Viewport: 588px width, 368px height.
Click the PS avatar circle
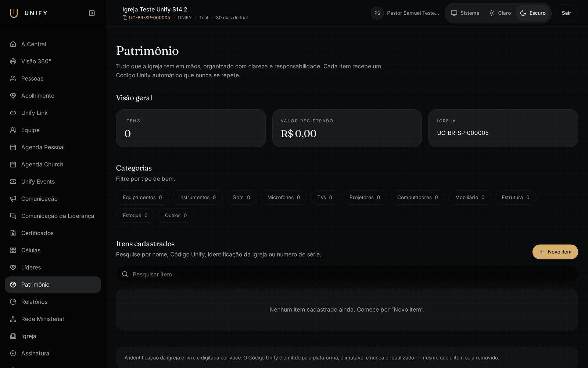377,13
